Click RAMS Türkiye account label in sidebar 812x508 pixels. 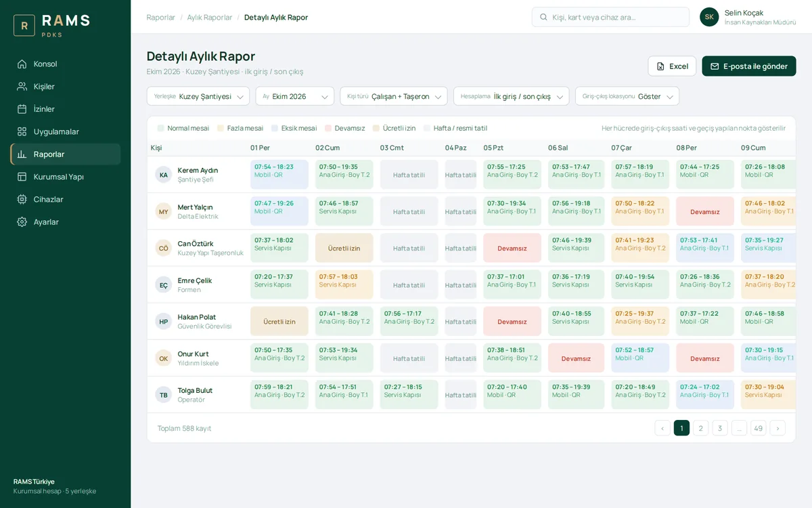pyautogui.click(x=34, y=482)
